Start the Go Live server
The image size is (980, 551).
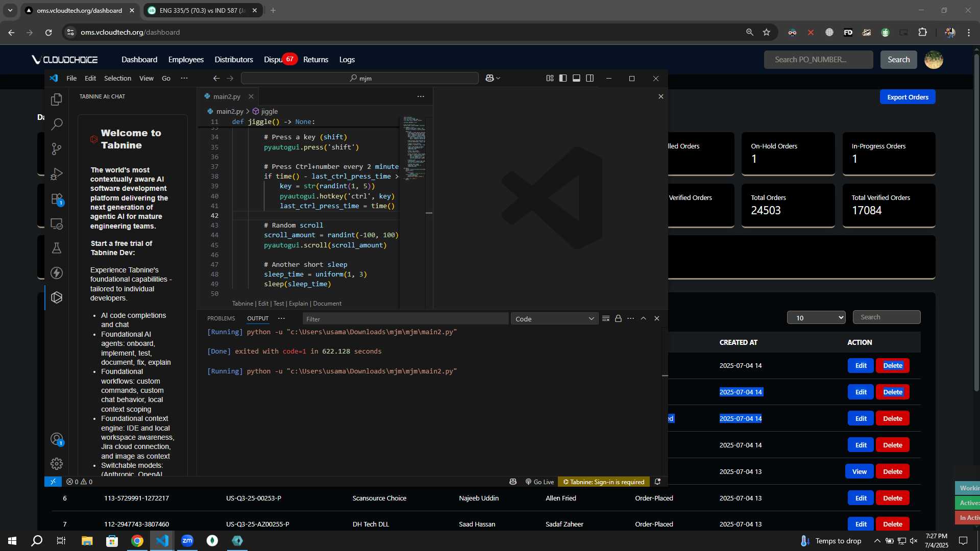[x=540, y=482]
